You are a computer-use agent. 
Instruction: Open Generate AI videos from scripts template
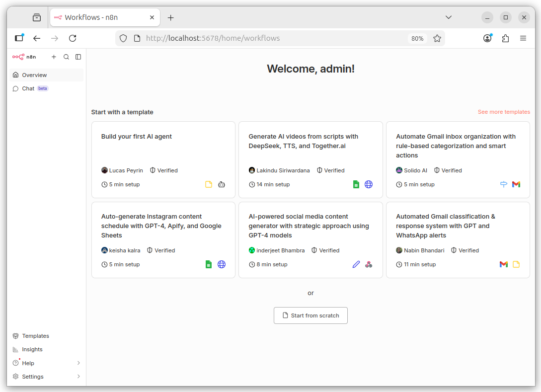[310, 160]
